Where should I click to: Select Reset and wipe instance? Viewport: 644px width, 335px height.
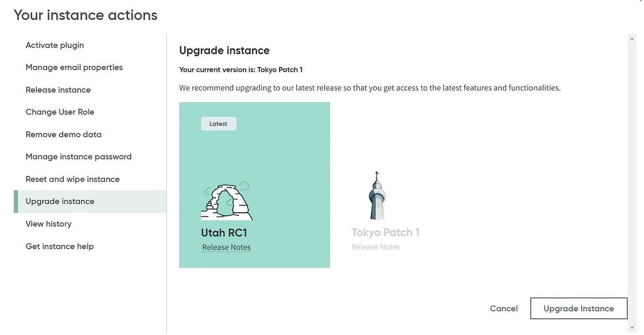tap(72, 178)
